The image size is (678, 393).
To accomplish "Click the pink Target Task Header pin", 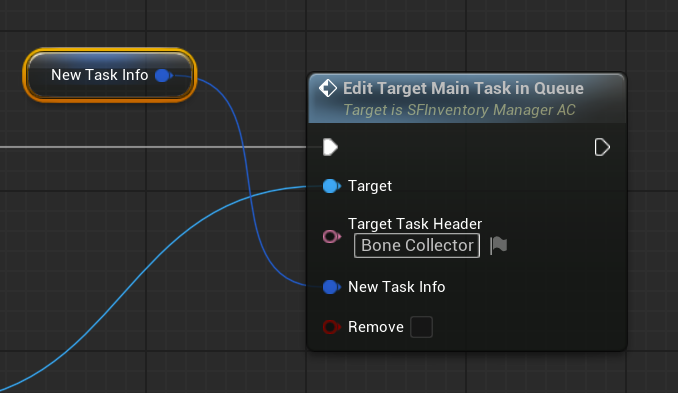I will 332,236.
